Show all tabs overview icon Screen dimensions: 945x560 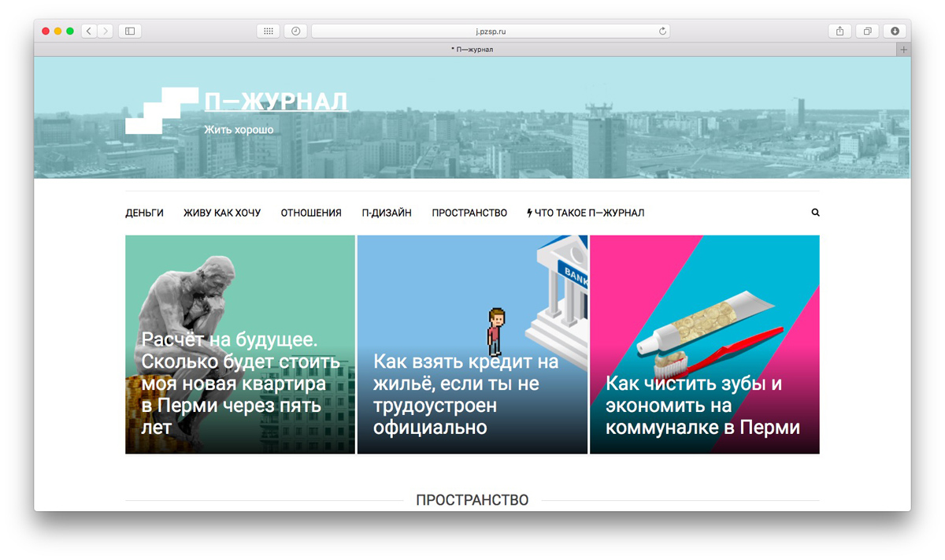pyautogui.click(x=867, y=31)
